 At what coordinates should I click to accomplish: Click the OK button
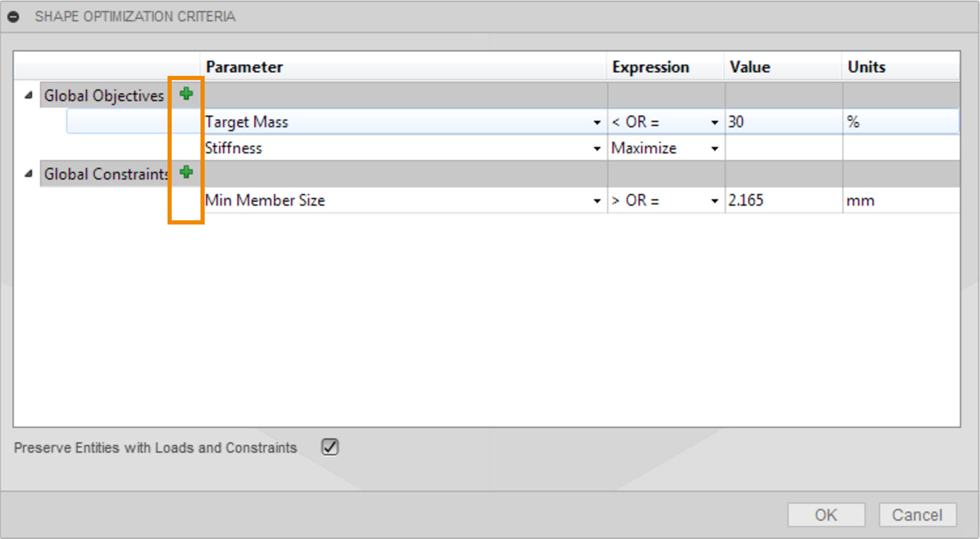pyautogui.click(x=826, y=515)
